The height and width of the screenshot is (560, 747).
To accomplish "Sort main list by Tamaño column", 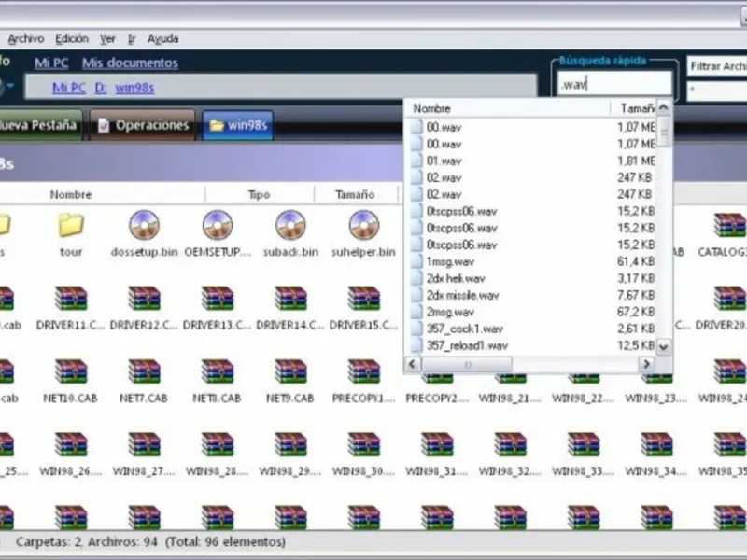I will point(355,194).
